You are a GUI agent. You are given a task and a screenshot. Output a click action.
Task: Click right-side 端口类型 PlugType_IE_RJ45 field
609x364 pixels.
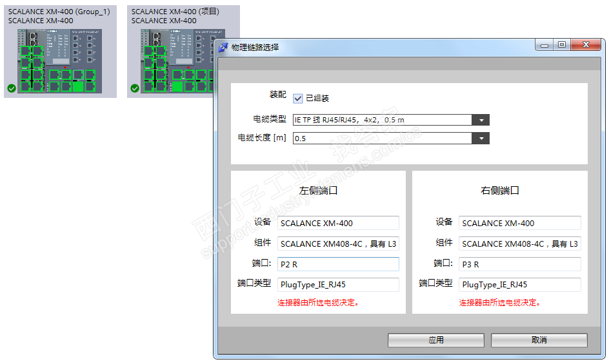pyautogui.click(x=520, y=285)
